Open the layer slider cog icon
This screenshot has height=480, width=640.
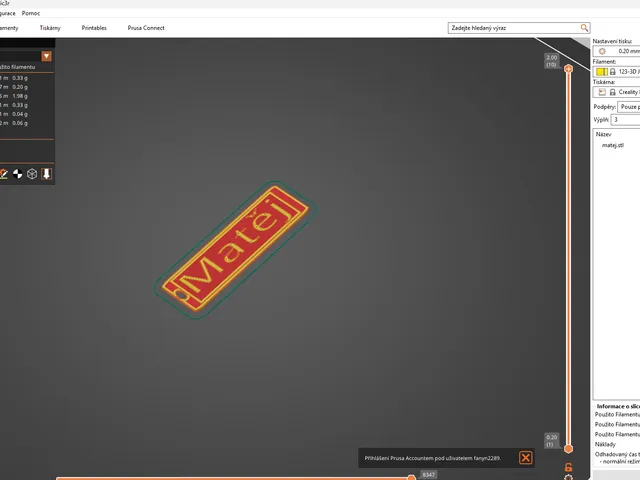(568, 478)
